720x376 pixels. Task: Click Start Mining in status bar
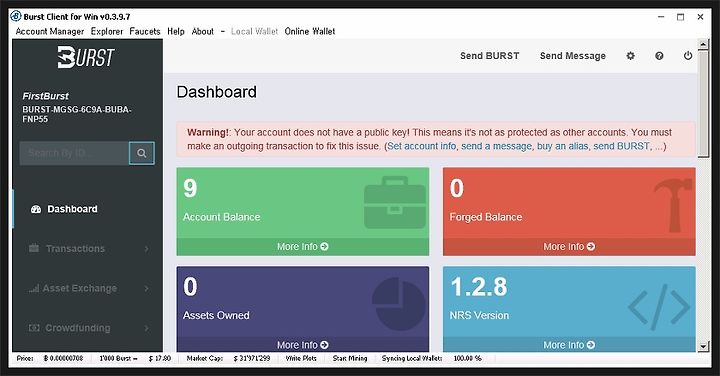click(x=350, y=358)
